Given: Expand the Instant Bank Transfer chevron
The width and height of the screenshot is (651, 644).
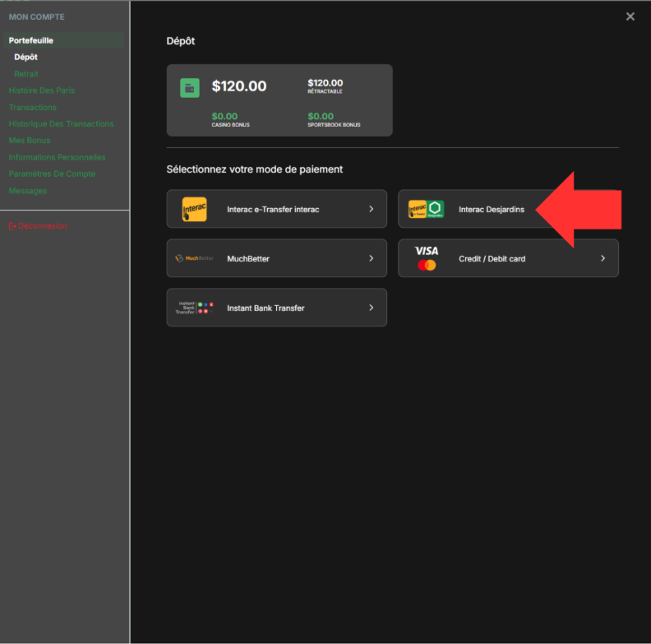Looking at the screenshot, I should point(371,308).
